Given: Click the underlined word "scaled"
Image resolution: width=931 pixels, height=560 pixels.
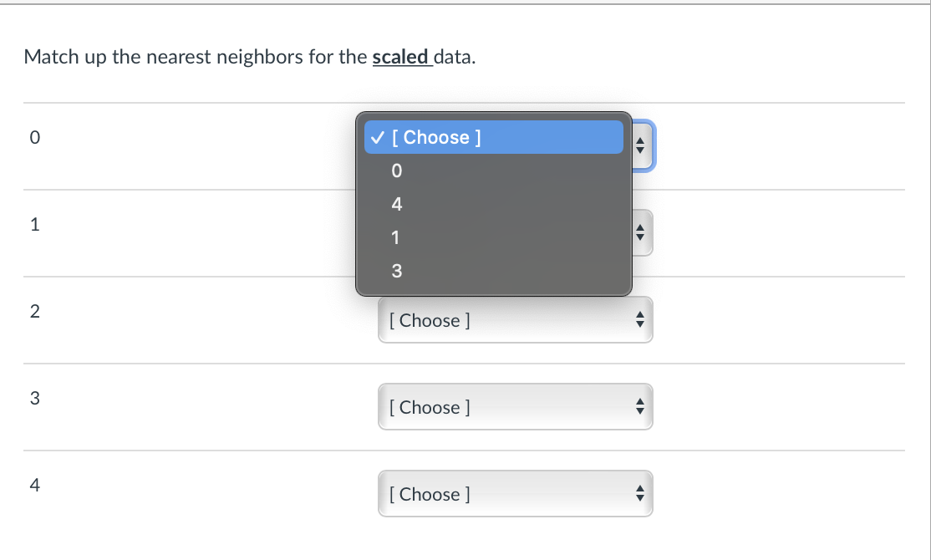Looking at the screenshot, I should (x=402, y=57).
